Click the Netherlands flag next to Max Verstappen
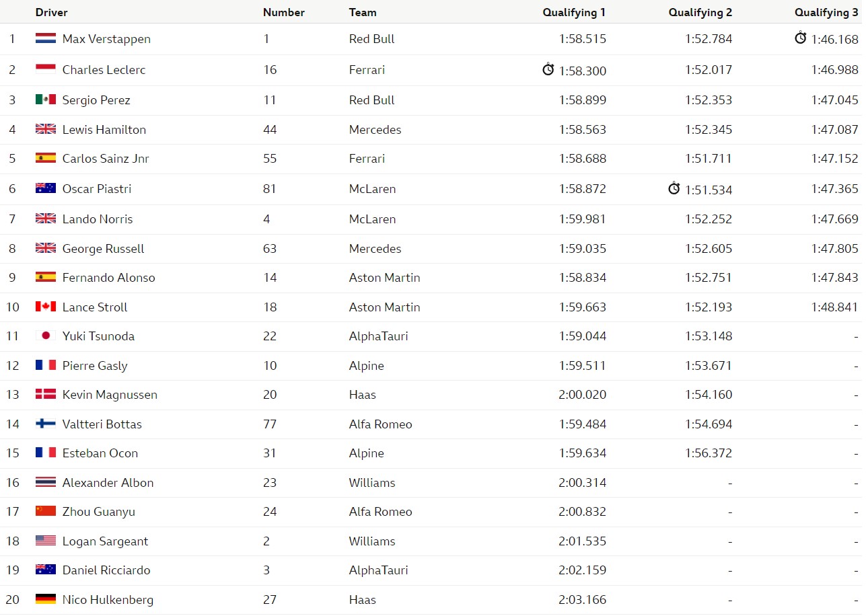This screenshot has height=616, width=866. coord(46,39)
